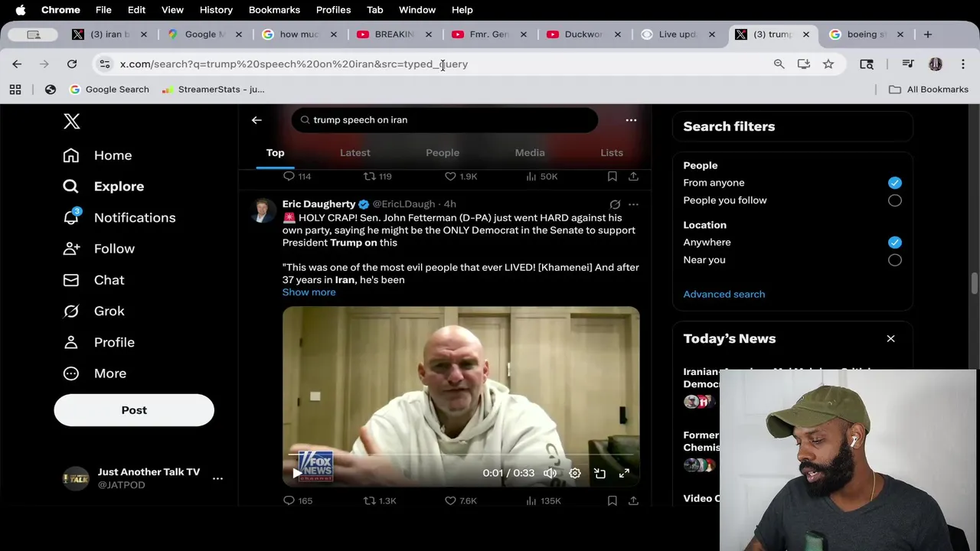Repost Eric Daugherty's post with 1.3K reposts
Image resolution: width=980 pixels, height=551 pixels.
(x=380, y=500)
